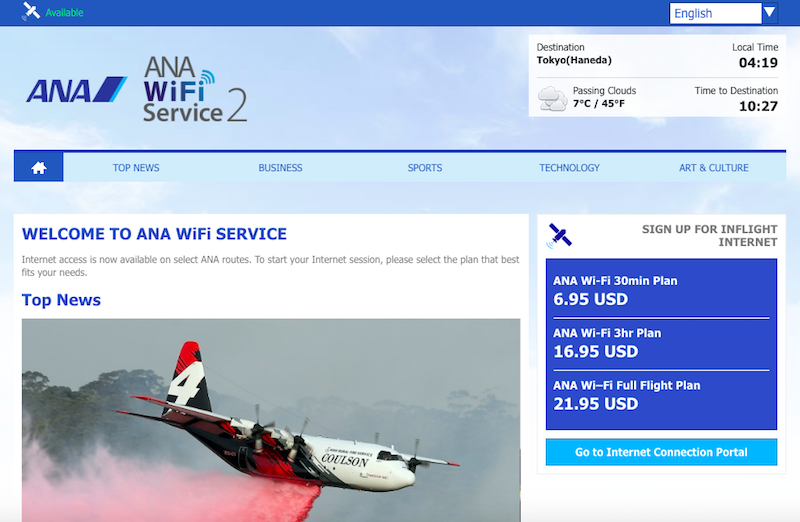Click the firefighting plane news photo

271,420
